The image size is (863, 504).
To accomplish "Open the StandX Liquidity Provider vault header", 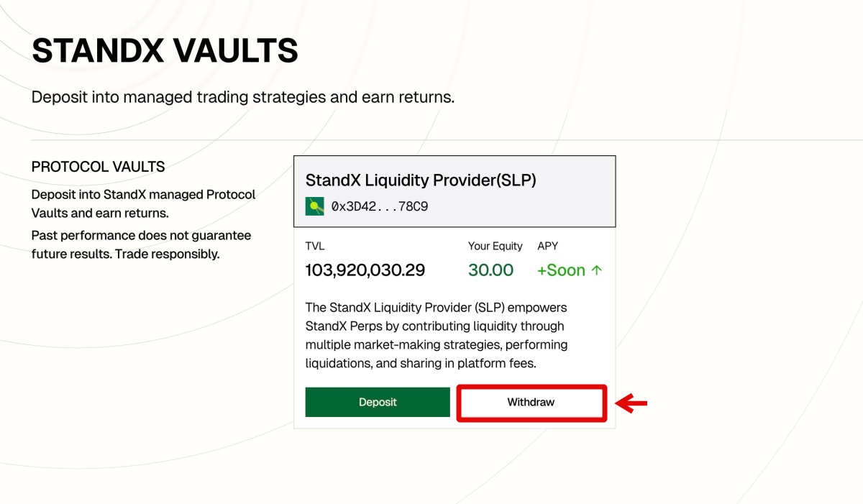I will tap(454, 191).
